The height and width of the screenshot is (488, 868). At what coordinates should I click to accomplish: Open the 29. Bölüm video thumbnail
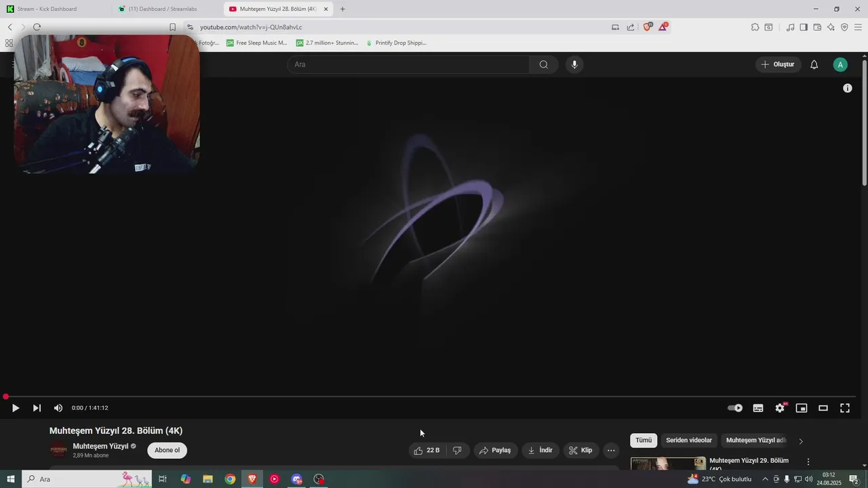click(x=668, y=464)
